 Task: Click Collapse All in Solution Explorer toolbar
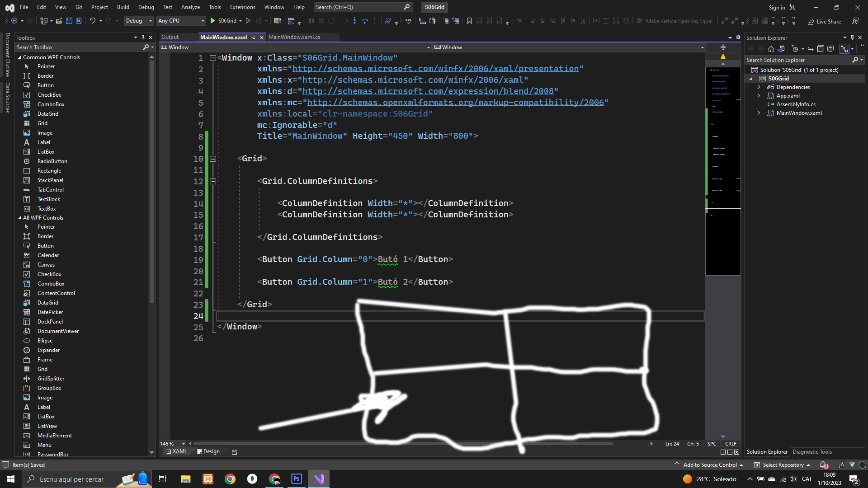click(x=820, y=49)
